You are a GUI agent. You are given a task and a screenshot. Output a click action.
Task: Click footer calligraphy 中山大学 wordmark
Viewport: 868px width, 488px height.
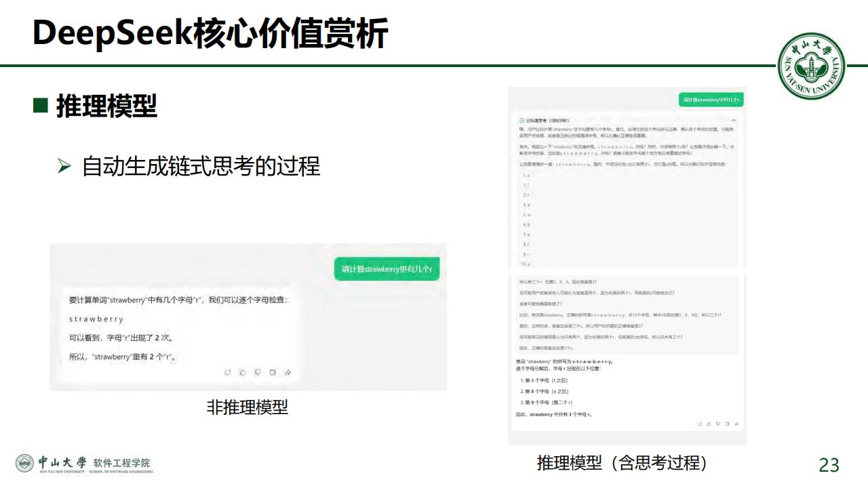[x=62, y=462]
